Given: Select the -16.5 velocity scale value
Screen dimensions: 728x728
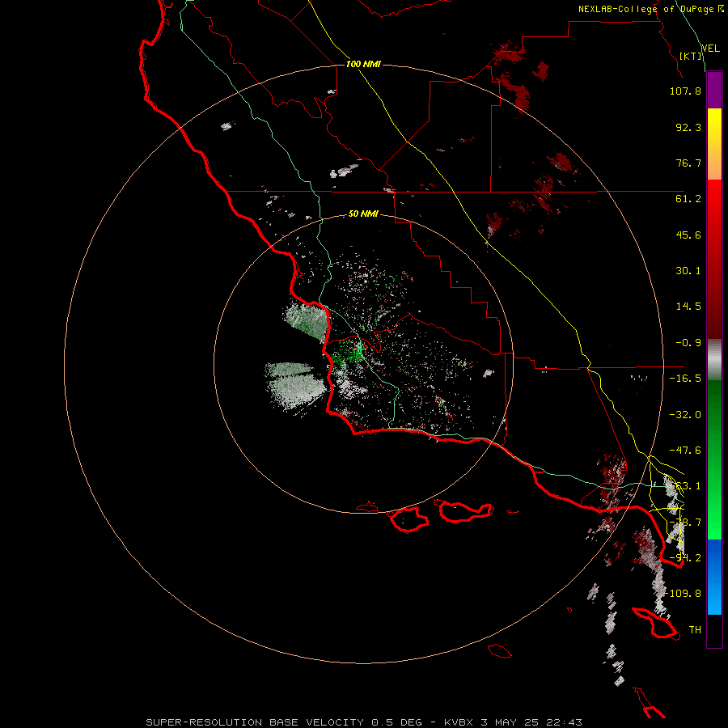Looking at the screenshot, I should (x=685, y=379).
